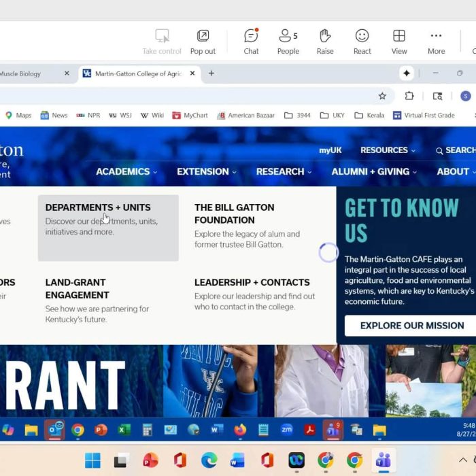Expand the UKY bookmarks folder
This screenshot has width=476, height=476.
[x=333, y=116]
